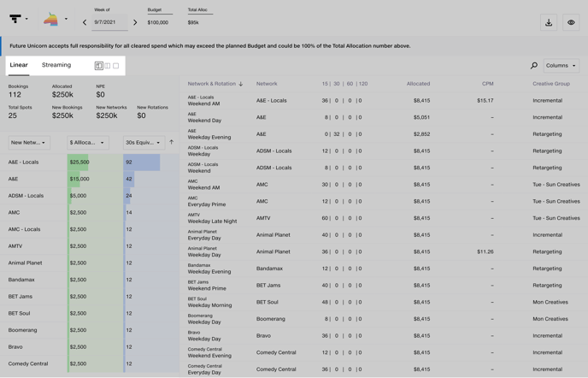Select A&E - Locals in the network list

23,162
